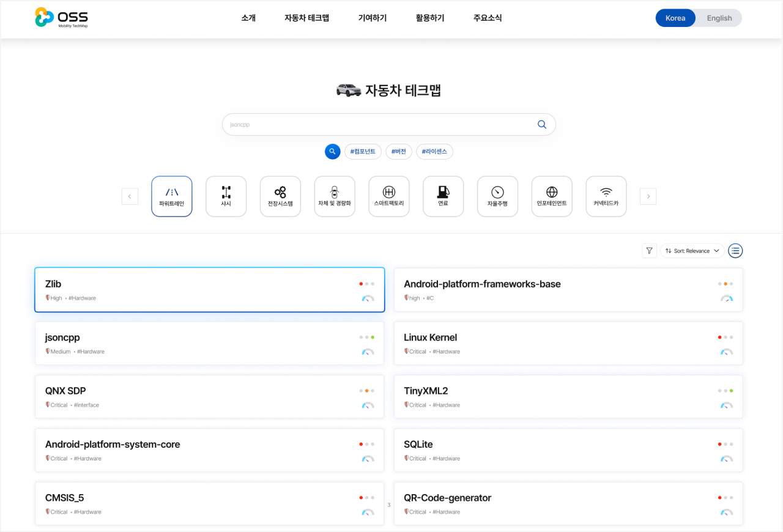The image size is (783, 532).
Task: Click the #컴포넌트 tag button
Action: pyautogui.click(x=363, y=152)
